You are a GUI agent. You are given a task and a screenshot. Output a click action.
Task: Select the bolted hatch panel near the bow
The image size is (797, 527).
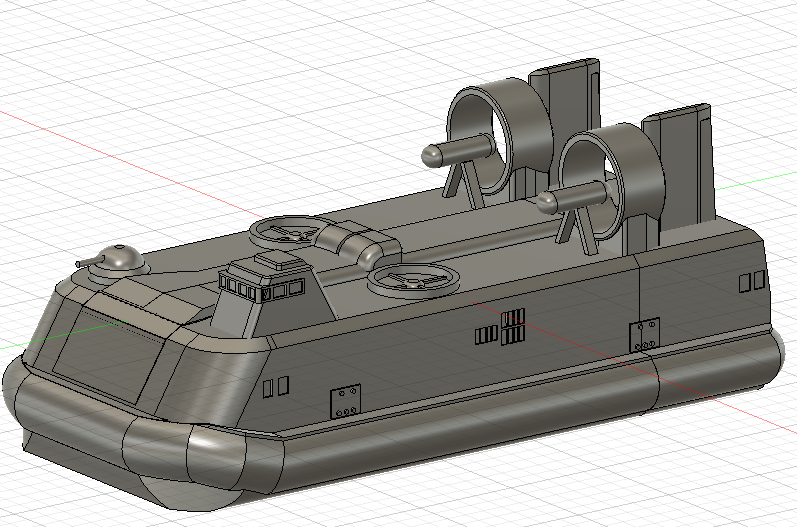tap(346, 401)
